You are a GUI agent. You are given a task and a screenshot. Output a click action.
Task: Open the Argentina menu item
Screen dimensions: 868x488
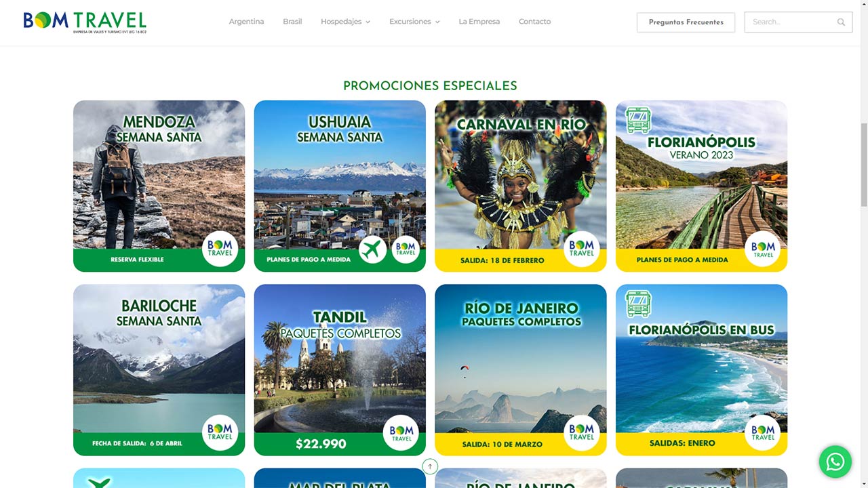[x=246, y=22]
